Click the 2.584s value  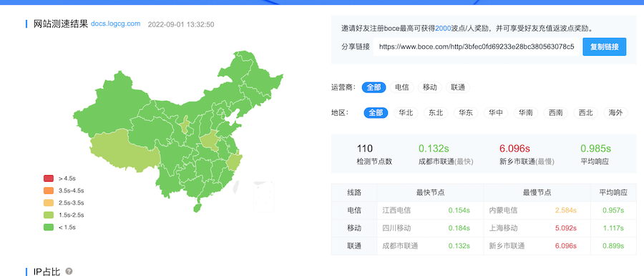tap(566, 210)
